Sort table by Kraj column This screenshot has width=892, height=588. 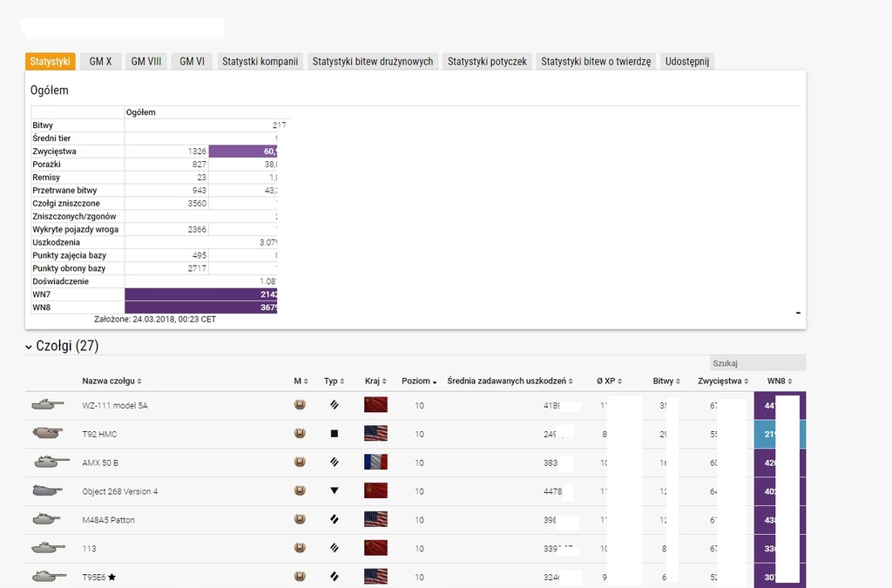(375, 381)
